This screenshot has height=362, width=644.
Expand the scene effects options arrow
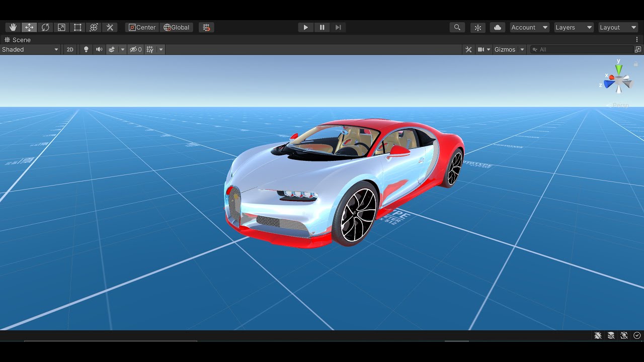(122, 49)
